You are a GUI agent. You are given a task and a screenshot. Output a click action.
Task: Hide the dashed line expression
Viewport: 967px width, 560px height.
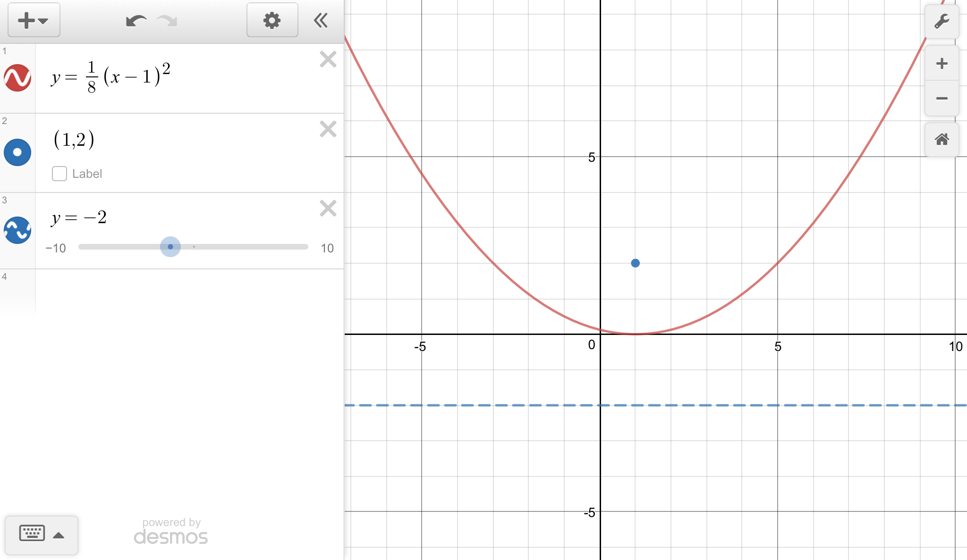point(17,230)
